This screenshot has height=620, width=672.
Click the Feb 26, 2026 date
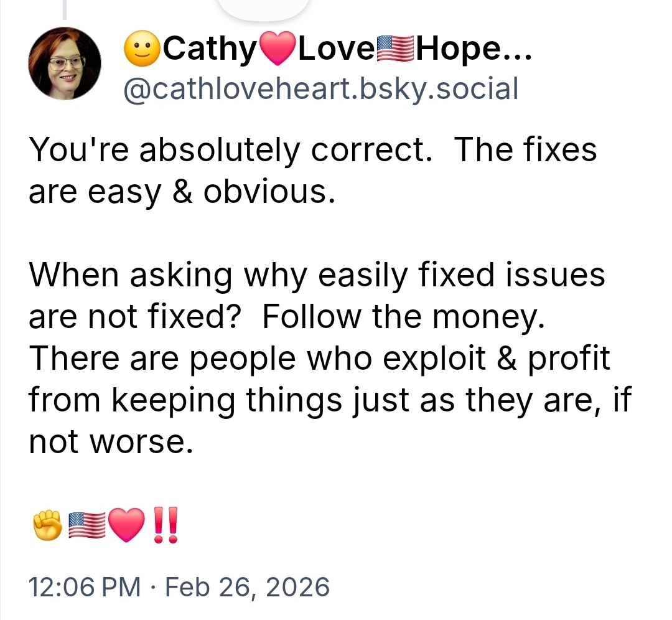(x=246, y=587)
